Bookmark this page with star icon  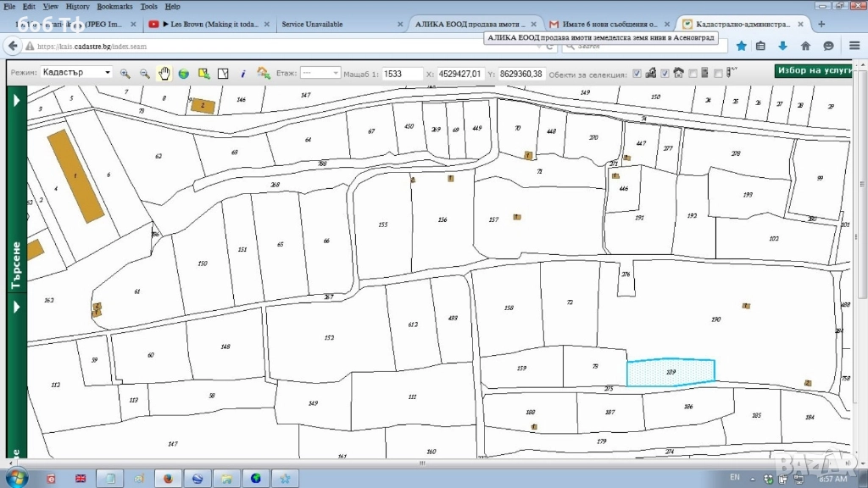coord(742,46)
